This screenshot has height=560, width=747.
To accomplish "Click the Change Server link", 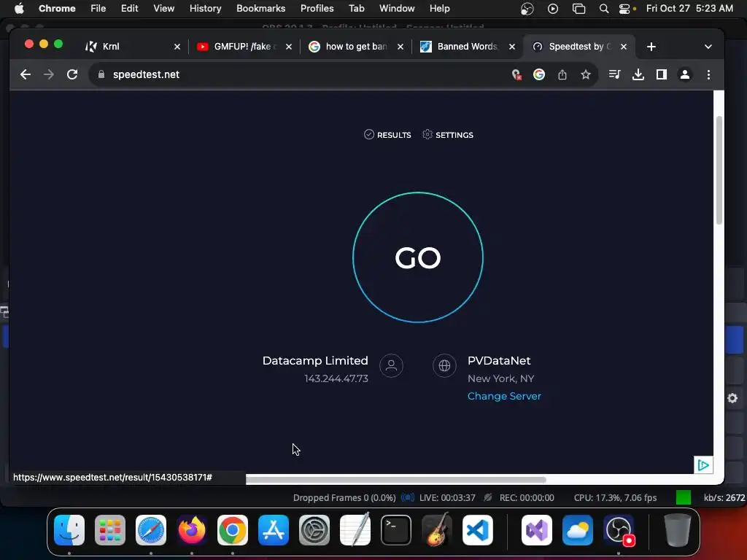I will point(504,396).
